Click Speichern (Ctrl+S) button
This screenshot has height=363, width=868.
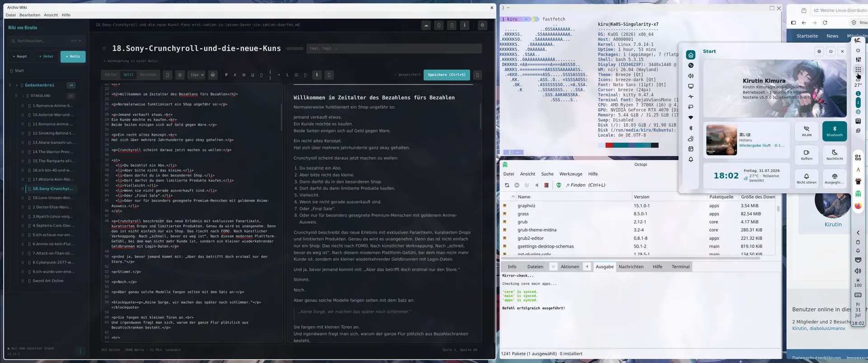coord(447,75)
